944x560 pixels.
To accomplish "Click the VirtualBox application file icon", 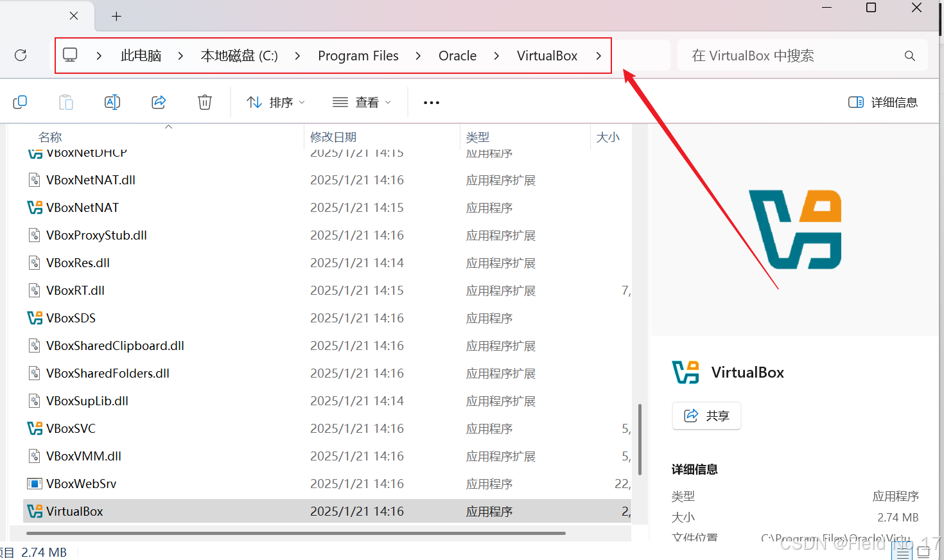I will point(35,511).
